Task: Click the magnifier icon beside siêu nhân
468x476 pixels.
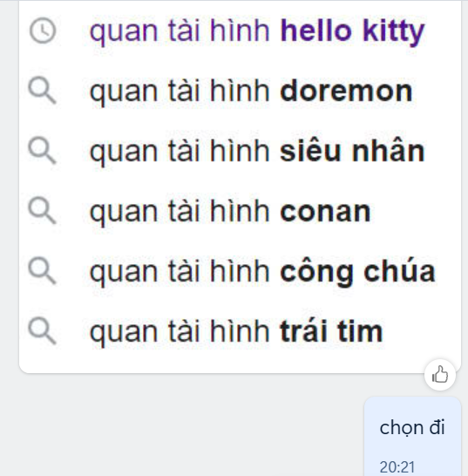Action: click(42, 151)
